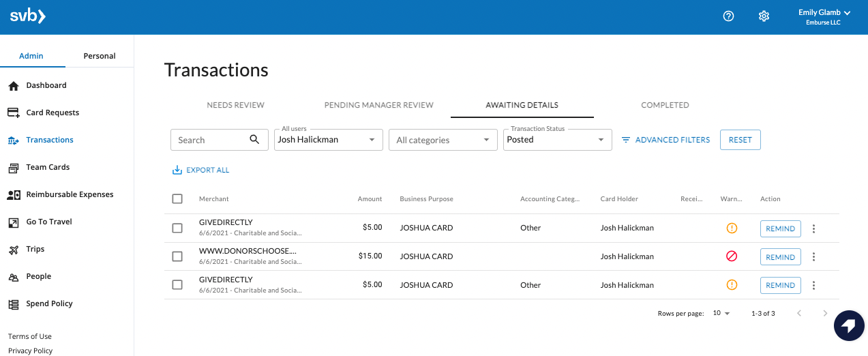868x356 pixels.
Task: Click warning icon on first GIVEDIRECTLY row
Action: (732, 228)
